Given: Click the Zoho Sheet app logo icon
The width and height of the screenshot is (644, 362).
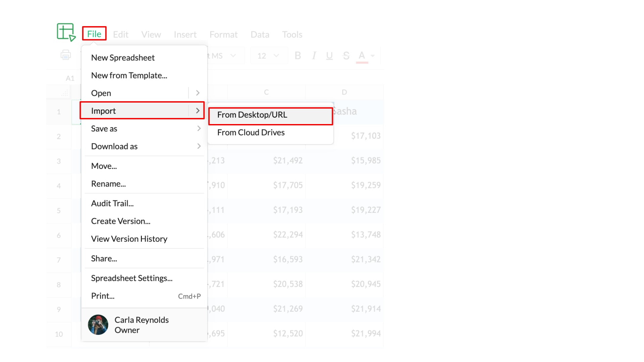Looking at the screenshot, I should tap(66, 32).
